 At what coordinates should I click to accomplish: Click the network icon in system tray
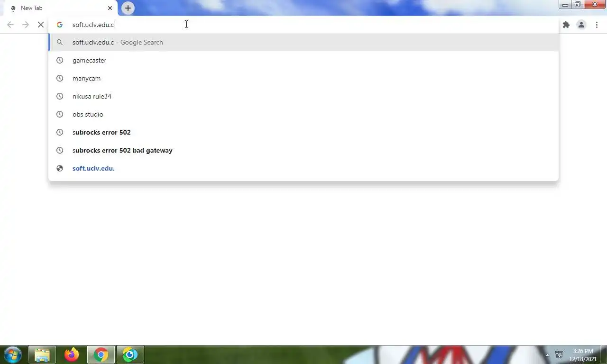[560, 355]
